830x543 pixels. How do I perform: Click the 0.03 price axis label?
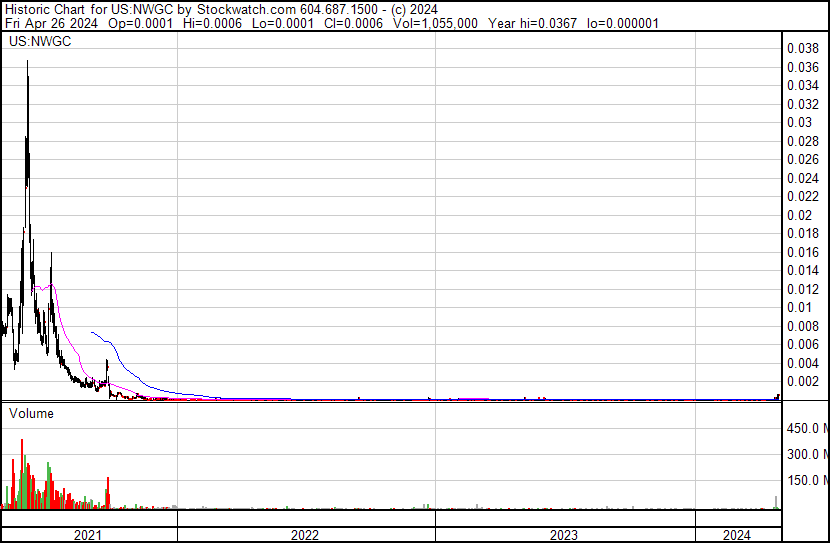[x=799, y=122]
